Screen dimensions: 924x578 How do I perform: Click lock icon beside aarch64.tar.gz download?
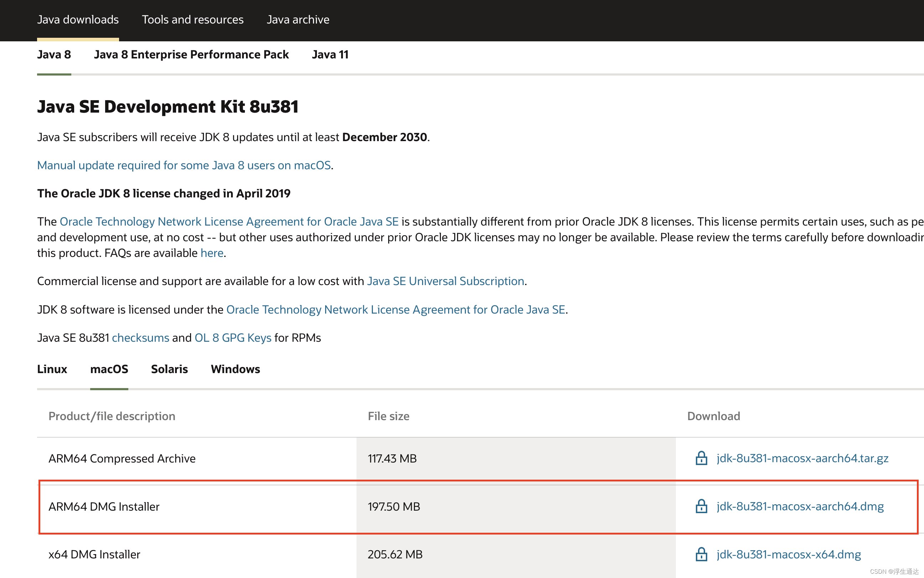(x=701, y=458)
